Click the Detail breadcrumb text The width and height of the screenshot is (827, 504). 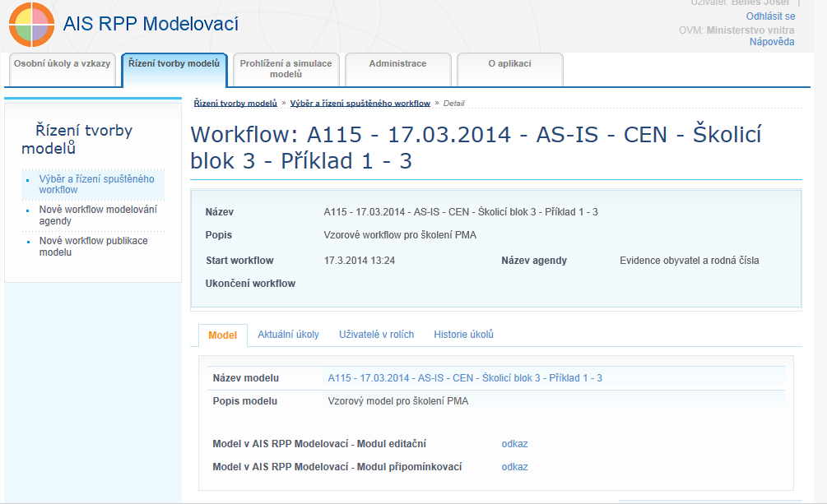pos(453,104)
